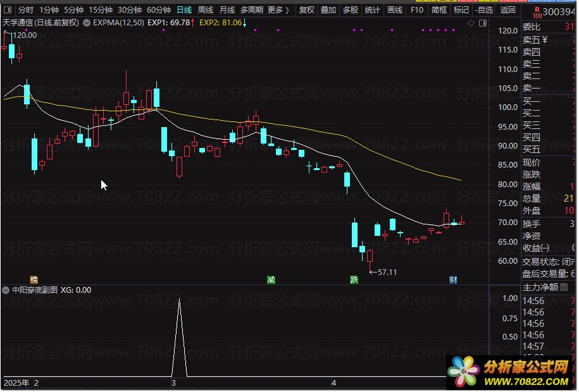Click the 天孚通信 stock title label

pos(40,23)
